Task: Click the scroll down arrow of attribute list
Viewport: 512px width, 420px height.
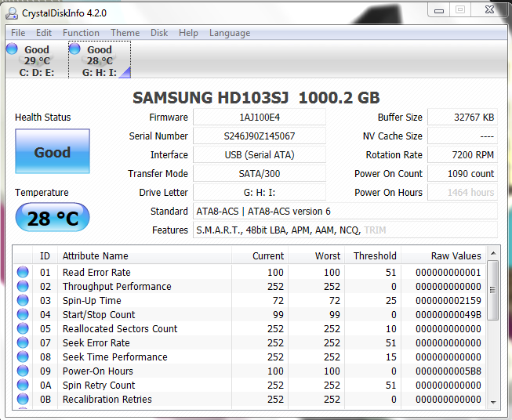Action: click(x=493, y=403)
